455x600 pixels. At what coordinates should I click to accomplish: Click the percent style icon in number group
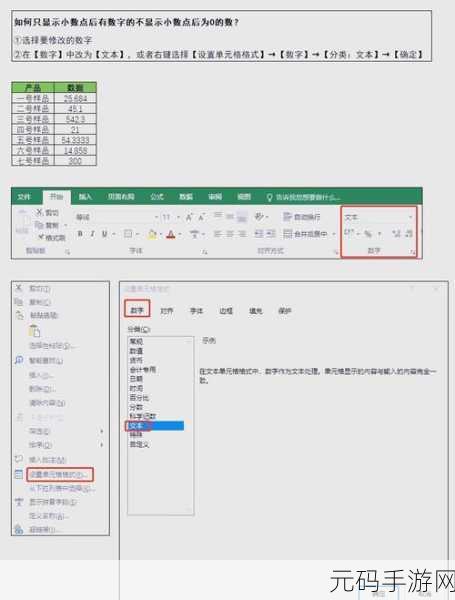pyautogui.click(x=368, y=233)
